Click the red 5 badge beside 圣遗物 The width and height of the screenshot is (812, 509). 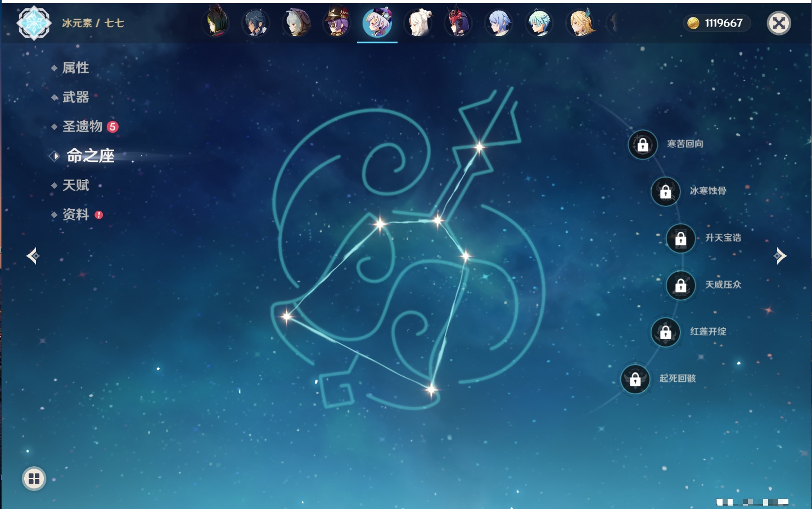pyautogui.click(x=112, y=127)
